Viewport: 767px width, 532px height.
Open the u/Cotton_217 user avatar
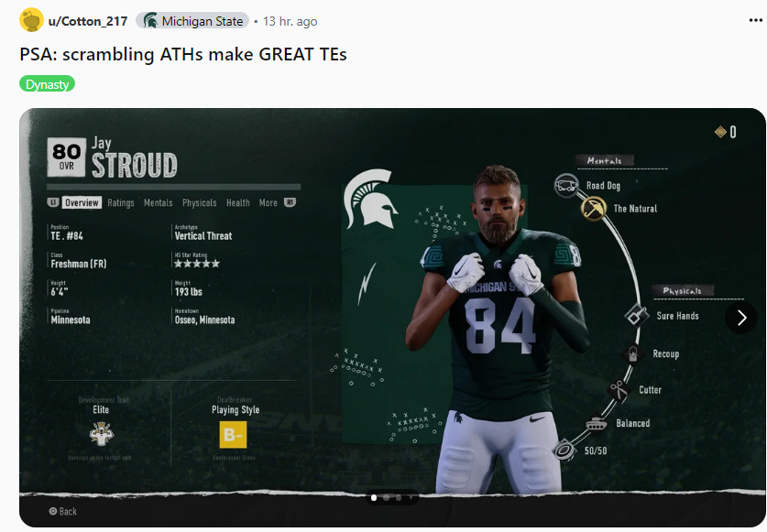point(31,20)
